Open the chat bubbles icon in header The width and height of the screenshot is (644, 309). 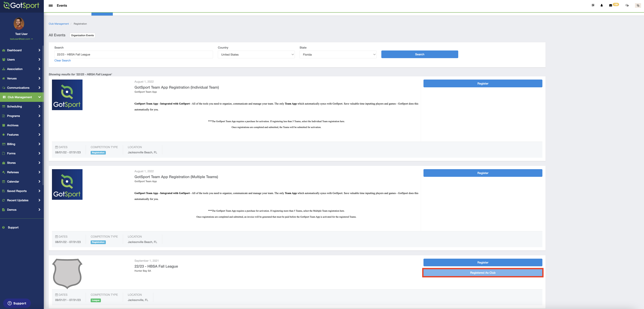point(627,5)
